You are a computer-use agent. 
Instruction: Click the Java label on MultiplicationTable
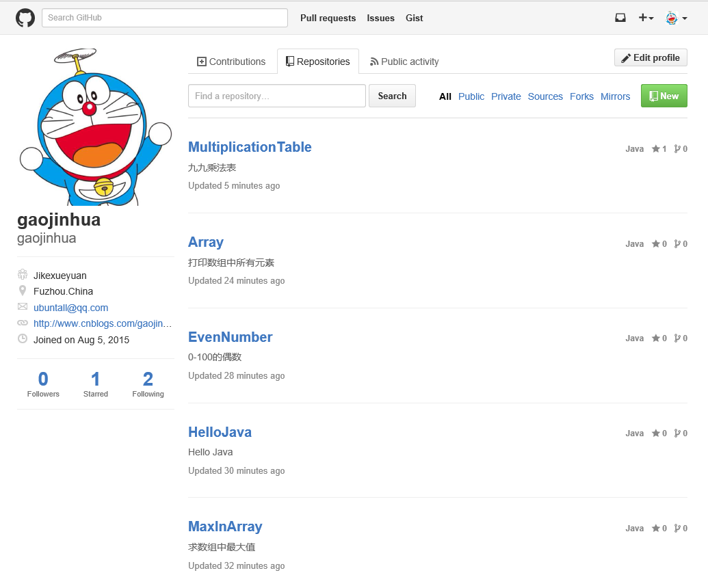(x=634, y=149)
